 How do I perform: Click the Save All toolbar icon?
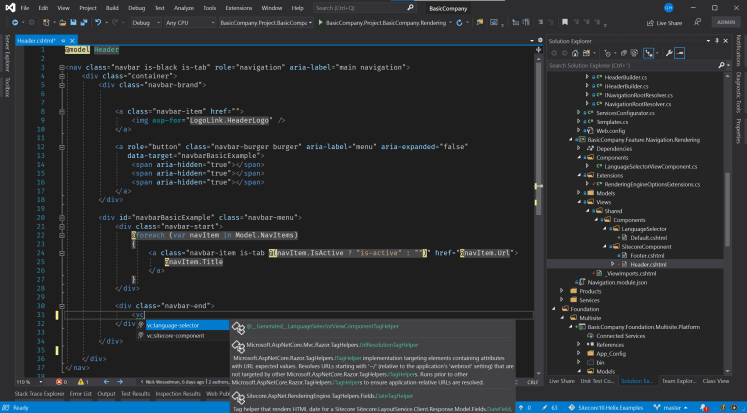(82, 21)
